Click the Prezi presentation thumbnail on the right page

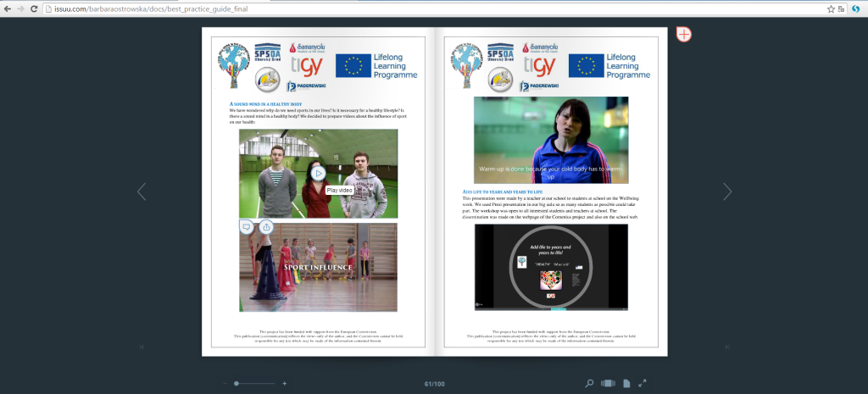click(551, 267)
